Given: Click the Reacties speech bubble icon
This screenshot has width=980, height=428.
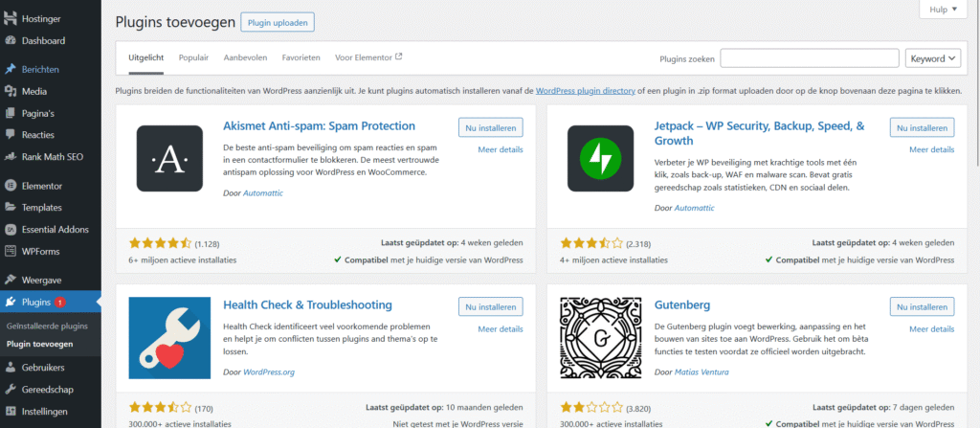Looking at the screenshot, I should pyautogui.click(x=11, y=135).
